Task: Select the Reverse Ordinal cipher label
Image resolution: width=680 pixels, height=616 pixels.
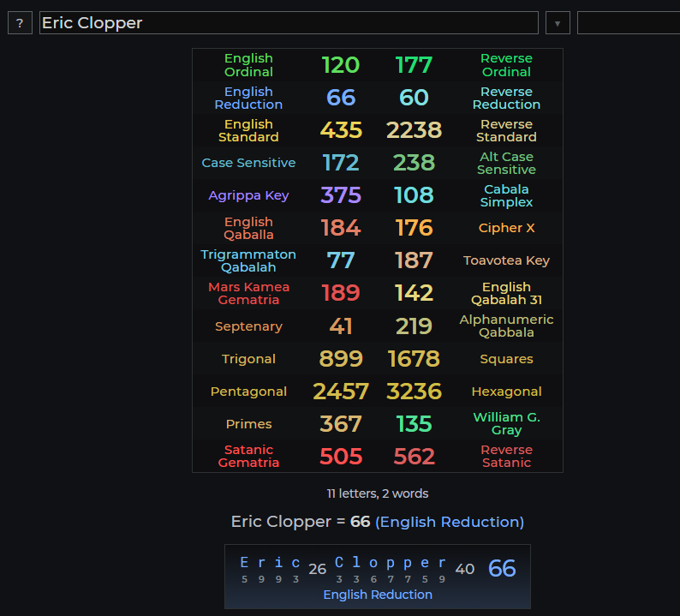Action: click(506, 65)
